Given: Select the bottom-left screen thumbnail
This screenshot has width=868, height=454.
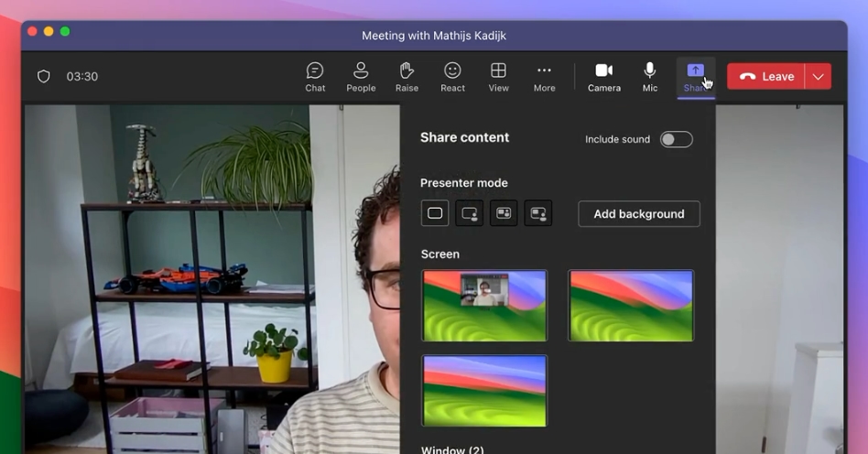Looking at the screenshot, I should coord(484,390).
